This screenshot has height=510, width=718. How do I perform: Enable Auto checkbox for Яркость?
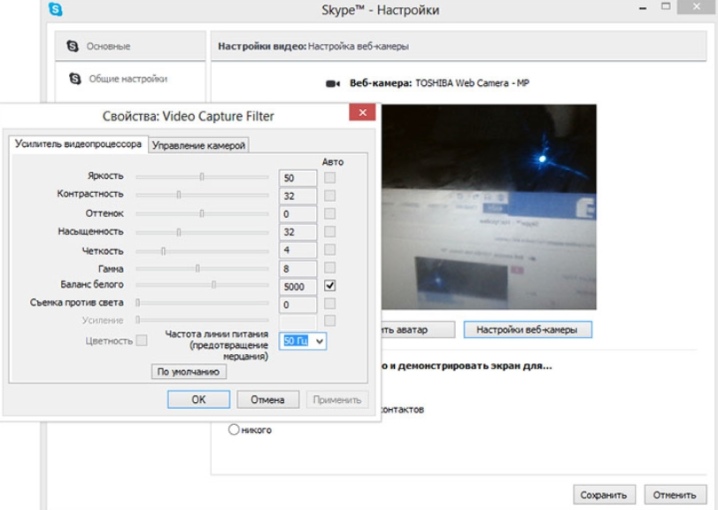(330, 177)
